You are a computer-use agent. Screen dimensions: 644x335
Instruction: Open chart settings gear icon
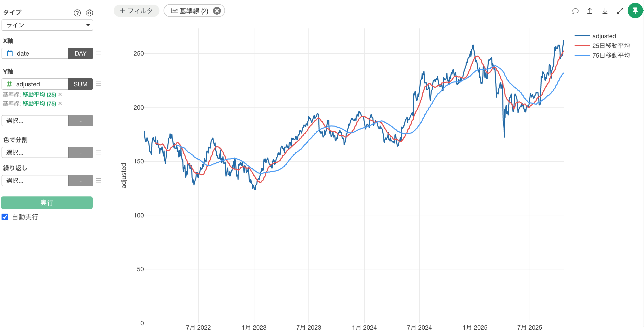pyautogui.click(x=89, y=13)
